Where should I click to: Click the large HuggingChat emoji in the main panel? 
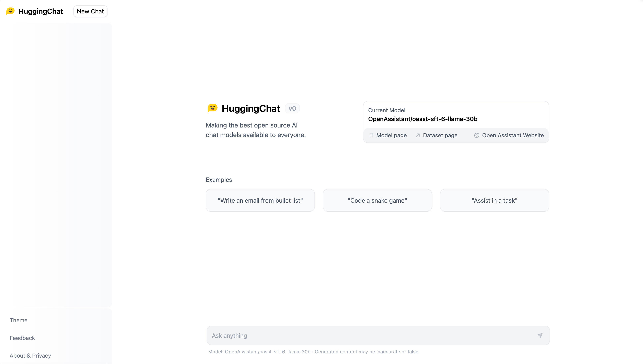[212, 108]
